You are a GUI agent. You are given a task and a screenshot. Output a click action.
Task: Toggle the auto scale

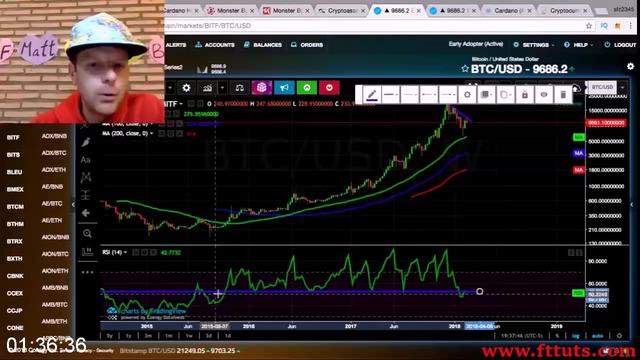[x=597, y=336]
